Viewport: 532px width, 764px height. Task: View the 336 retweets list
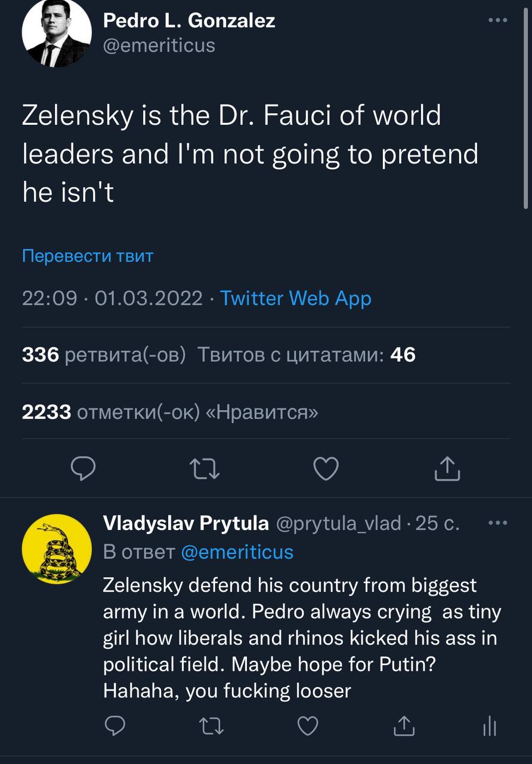(x=104, y=355)
